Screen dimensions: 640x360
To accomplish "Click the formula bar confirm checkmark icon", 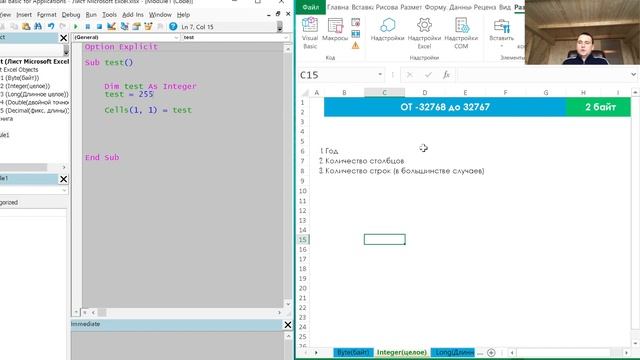I will pos(428,75).
